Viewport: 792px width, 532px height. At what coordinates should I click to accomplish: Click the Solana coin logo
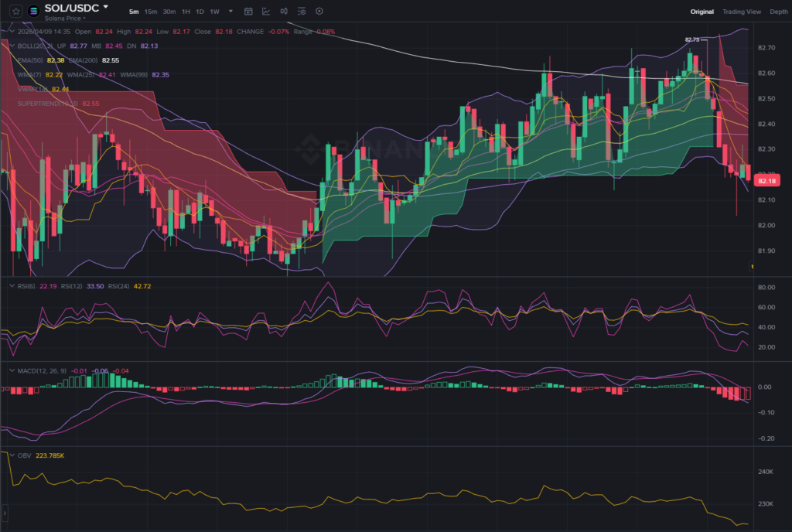click(34, 11)
